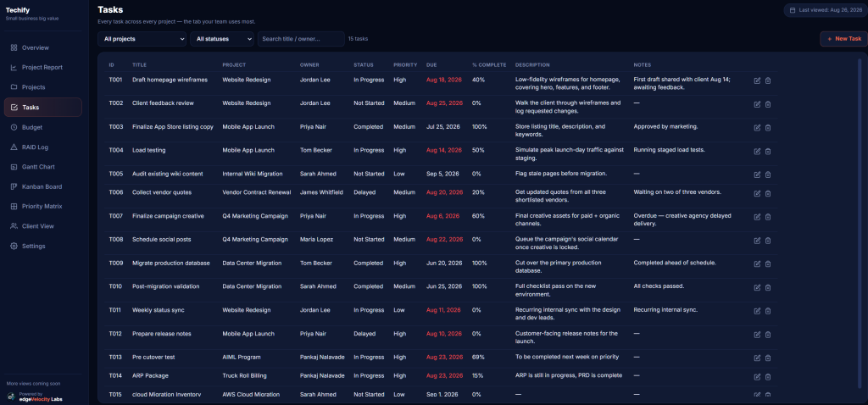Click the Search title / owner field
This screenshot has height=405, width=868.
(301, 39)
